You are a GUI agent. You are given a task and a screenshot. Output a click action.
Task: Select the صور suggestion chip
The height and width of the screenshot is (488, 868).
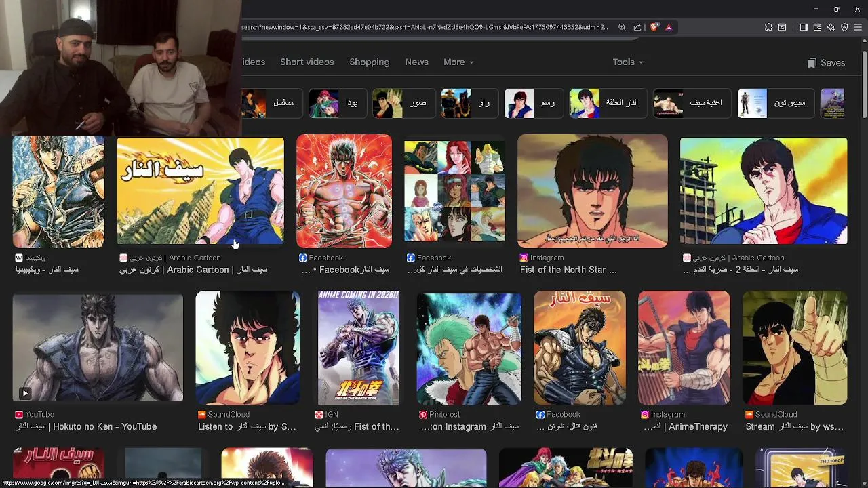[x=403, y=103]
